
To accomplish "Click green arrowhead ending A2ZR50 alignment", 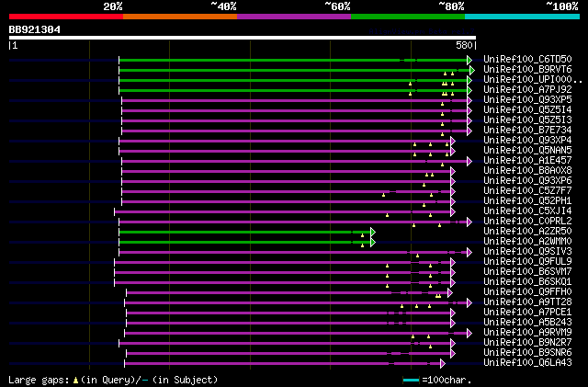I will point(373,233).
